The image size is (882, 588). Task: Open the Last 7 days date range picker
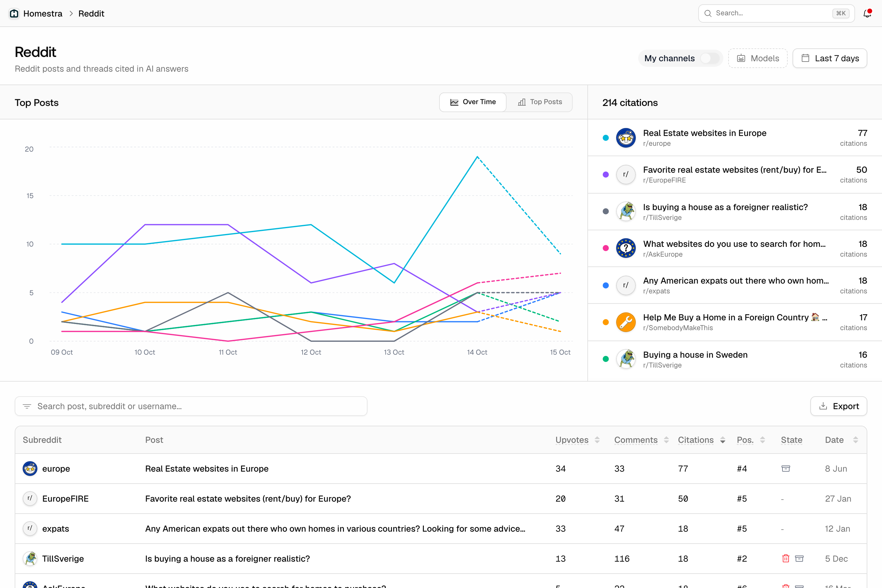point(830,58)
